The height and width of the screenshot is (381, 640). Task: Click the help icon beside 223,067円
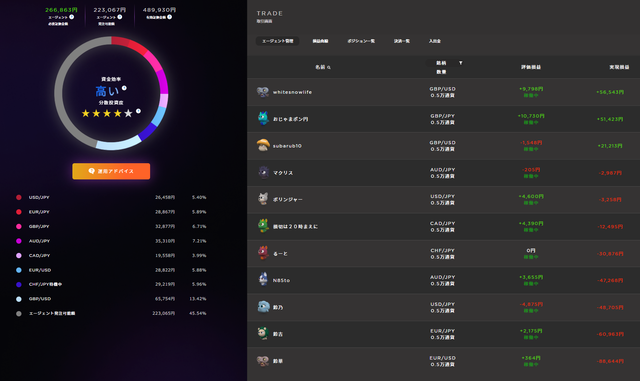coord(120,17)
